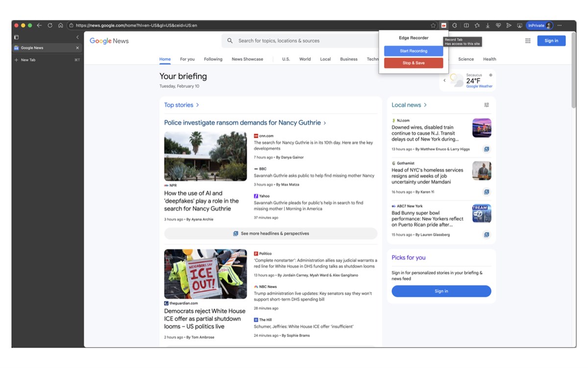Add page to favorites with star icon
The image size is (588, 368).
pos(433,26)
